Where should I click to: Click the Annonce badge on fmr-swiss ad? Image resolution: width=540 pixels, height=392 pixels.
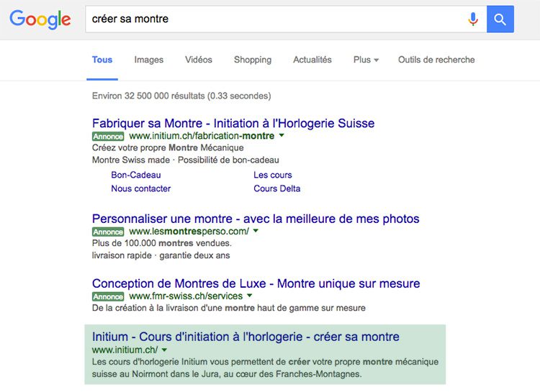pyautogui.click(x=108, y=296)
